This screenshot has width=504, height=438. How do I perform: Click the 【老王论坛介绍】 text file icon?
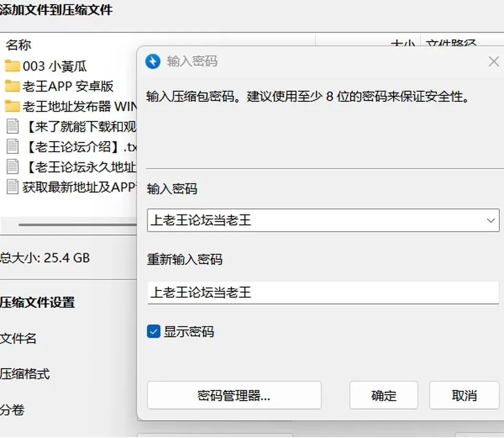click(x=13, y=147)
